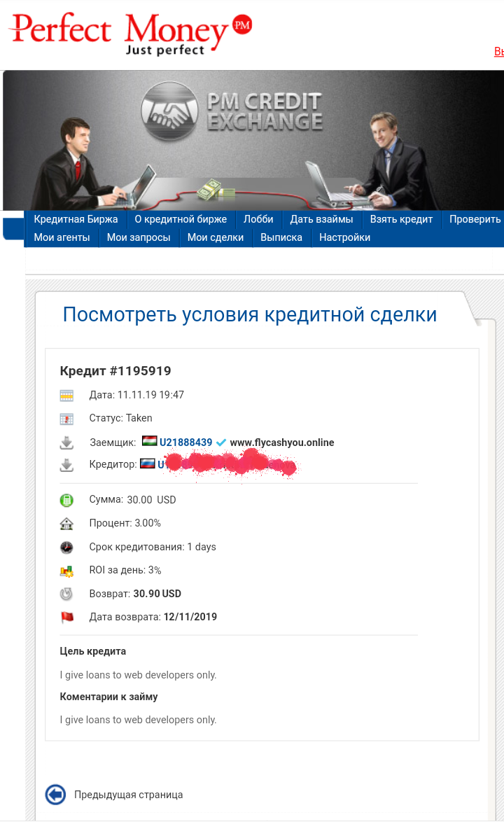
Task: Click the Коментарии к займу heading
Action: (x=108, y=697)
